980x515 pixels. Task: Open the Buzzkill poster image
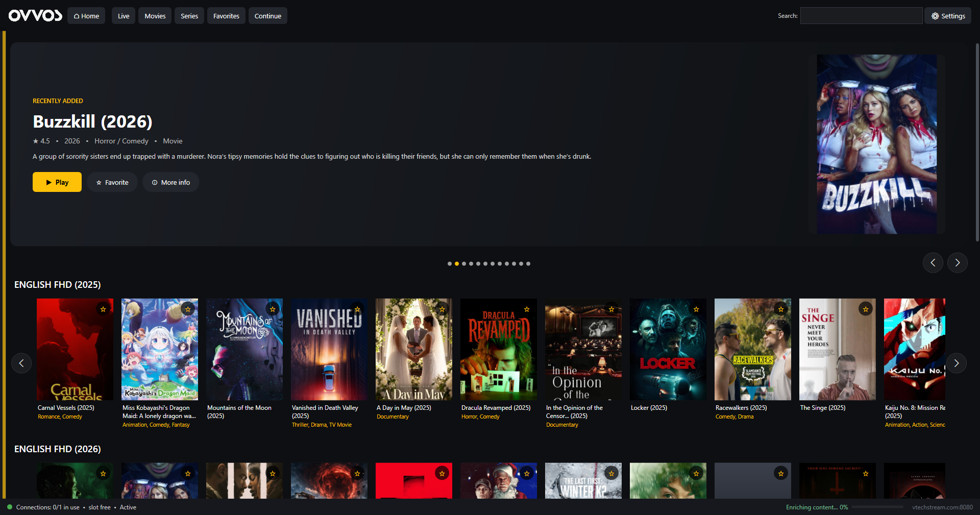pyautogui.click(x=877, y=144)
